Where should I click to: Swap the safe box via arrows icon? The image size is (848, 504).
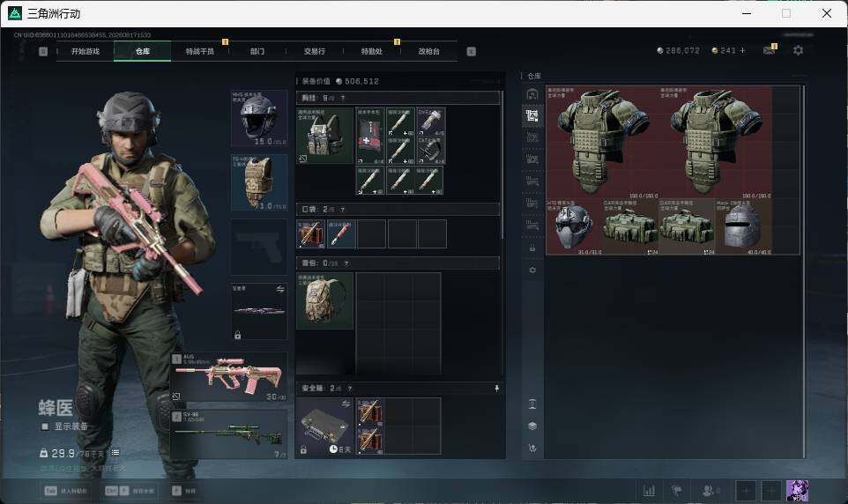tap(346, 404)
